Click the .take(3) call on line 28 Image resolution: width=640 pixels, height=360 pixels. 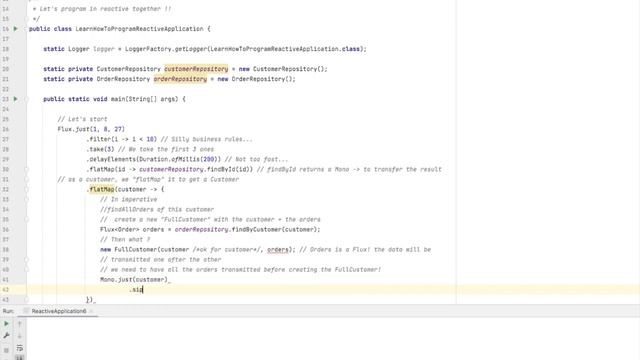coord(100,149)
